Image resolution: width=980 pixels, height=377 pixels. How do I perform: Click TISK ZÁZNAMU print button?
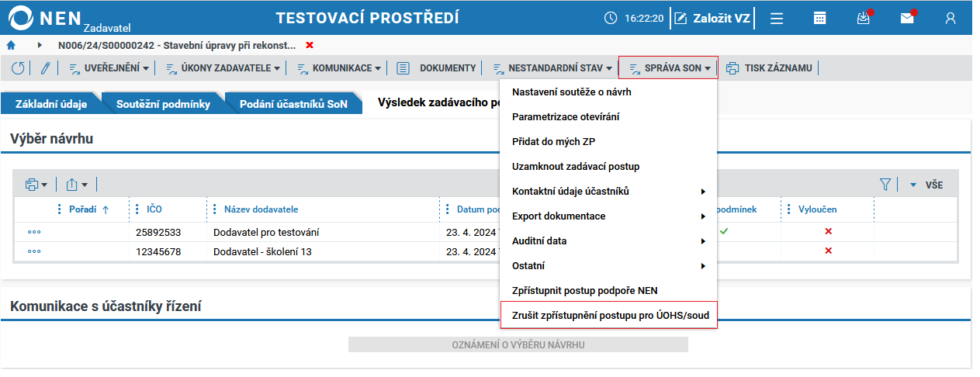pyautogui.click(x=769, y=68)
